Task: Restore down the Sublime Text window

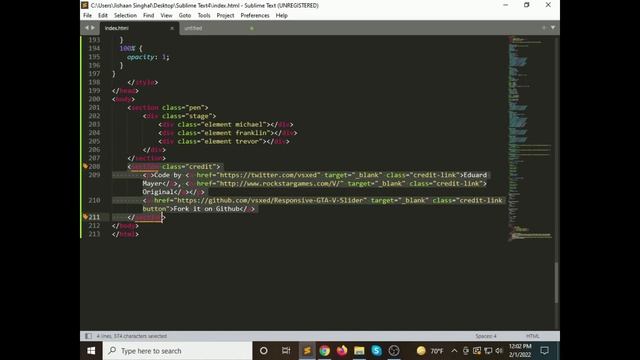Action: (527, 5)
